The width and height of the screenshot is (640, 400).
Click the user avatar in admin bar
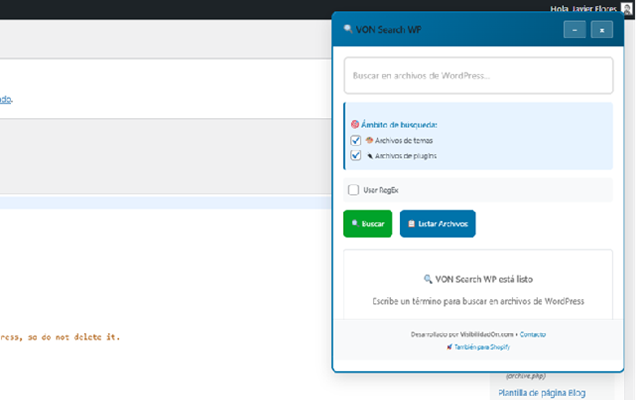(x=626, y=8)
